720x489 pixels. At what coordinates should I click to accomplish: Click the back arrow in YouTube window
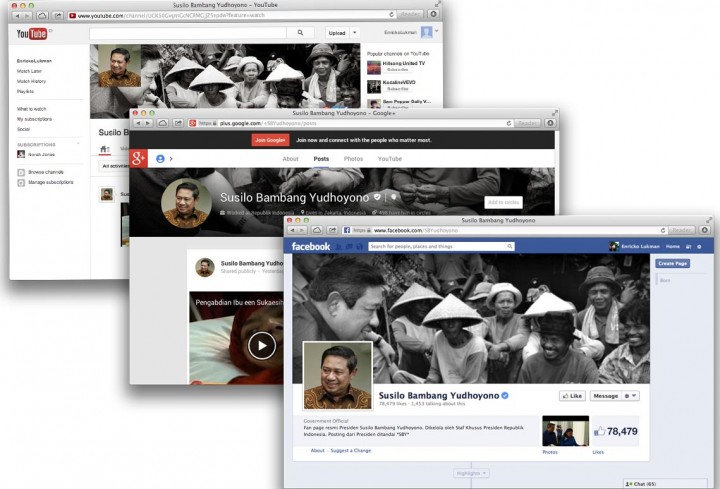coord(17,15)
